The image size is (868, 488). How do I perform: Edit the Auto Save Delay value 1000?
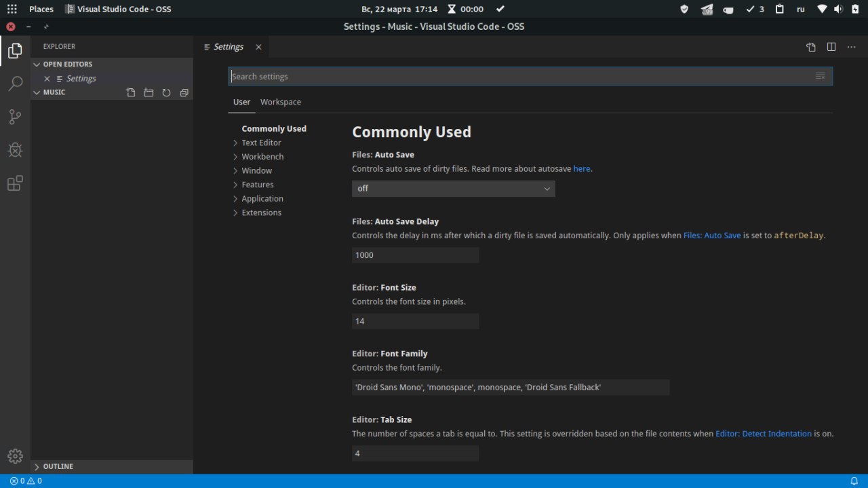(x=415, y=255)
